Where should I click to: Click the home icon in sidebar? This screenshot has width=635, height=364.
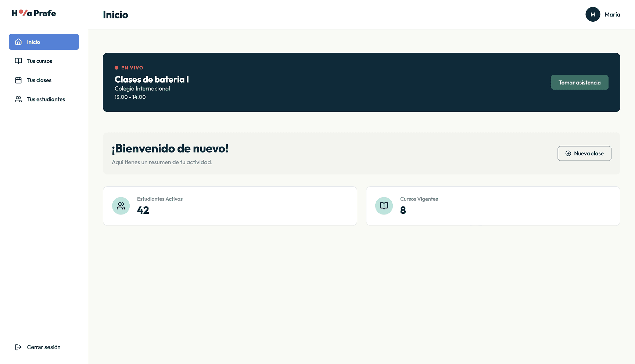[x=18, y=42]
